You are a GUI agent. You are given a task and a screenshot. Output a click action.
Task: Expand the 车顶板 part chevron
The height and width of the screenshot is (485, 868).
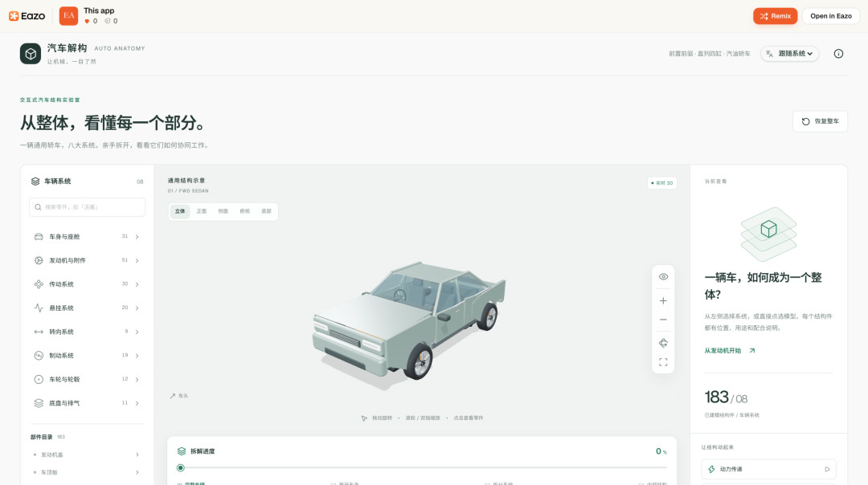(x=137, y=472)
